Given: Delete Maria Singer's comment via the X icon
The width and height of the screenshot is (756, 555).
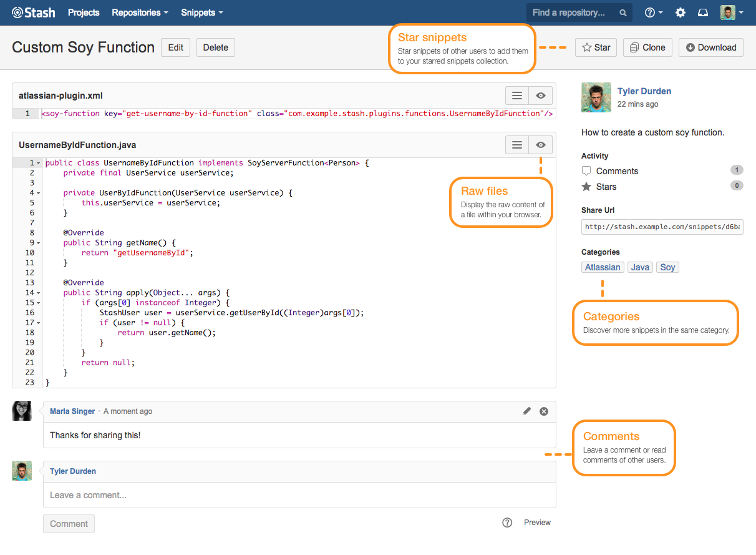Looking at the screenshot, I should [543, 411].
